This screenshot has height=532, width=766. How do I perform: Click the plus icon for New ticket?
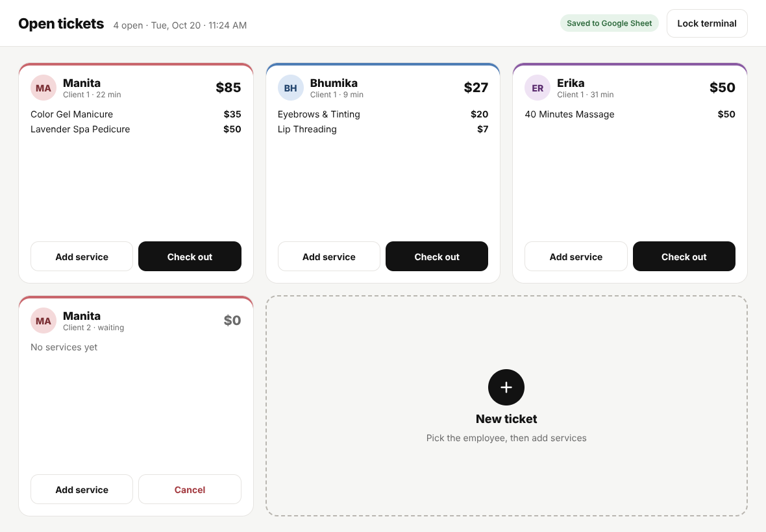tap(506, 387)
